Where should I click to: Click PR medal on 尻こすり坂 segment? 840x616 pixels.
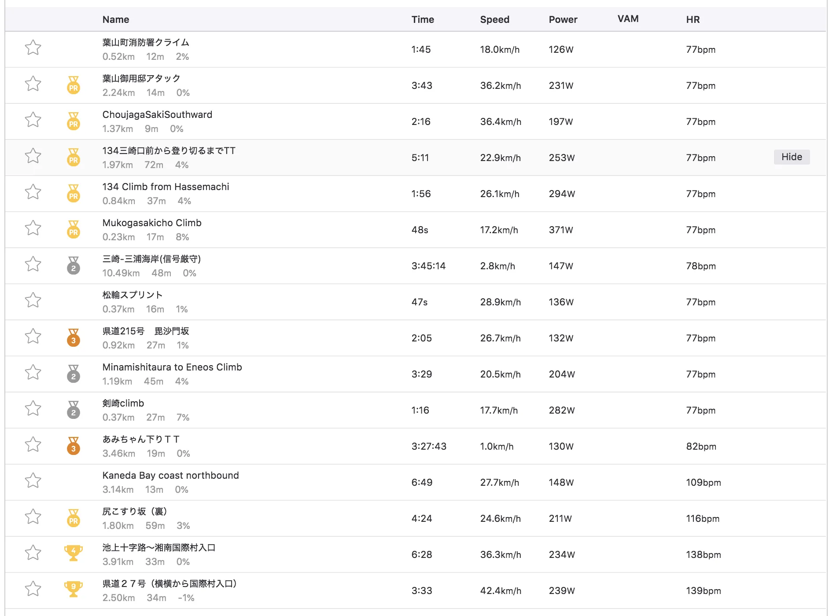[x=74, y=518]
